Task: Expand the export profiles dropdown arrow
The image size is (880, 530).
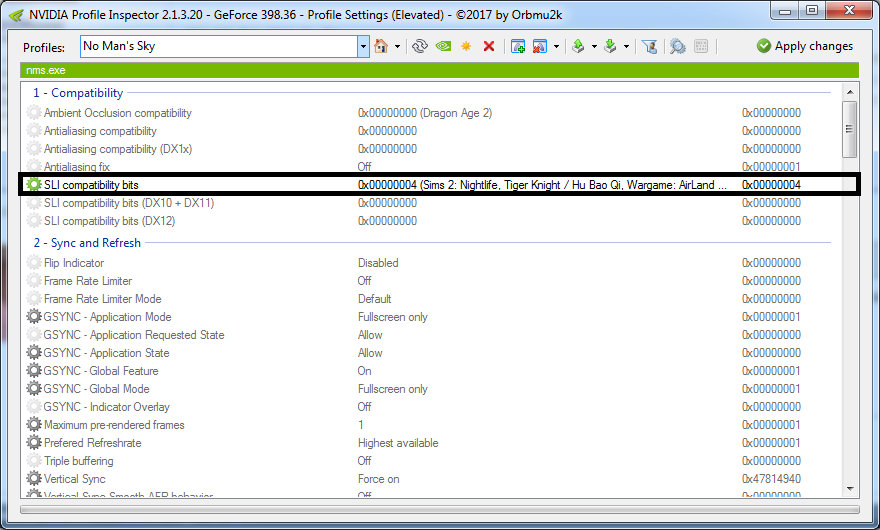Action: (594, 47)
